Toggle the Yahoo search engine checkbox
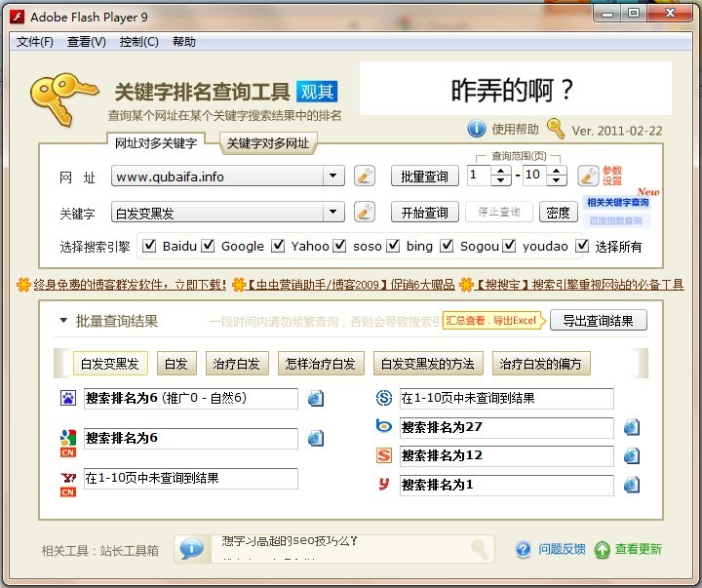 tap(278, 246)
